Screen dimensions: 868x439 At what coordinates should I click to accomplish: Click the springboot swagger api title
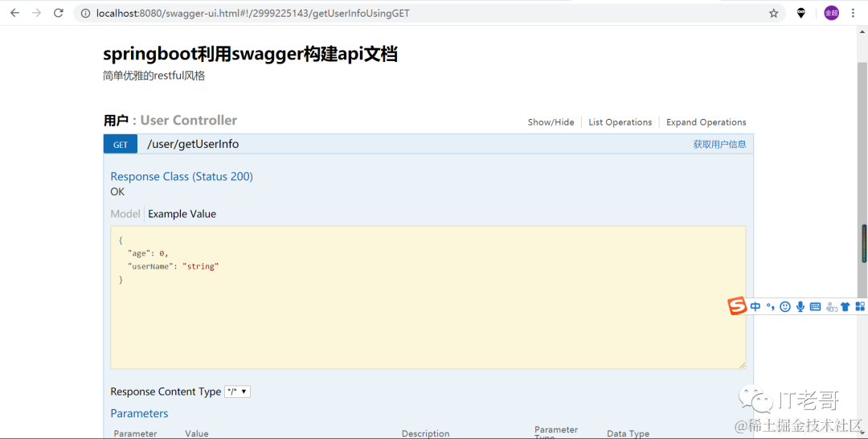[x=250, y=54]
